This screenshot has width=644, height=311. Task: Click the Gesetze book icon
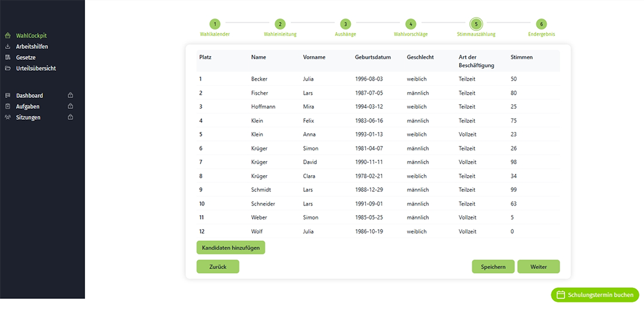tap(8, 57)
